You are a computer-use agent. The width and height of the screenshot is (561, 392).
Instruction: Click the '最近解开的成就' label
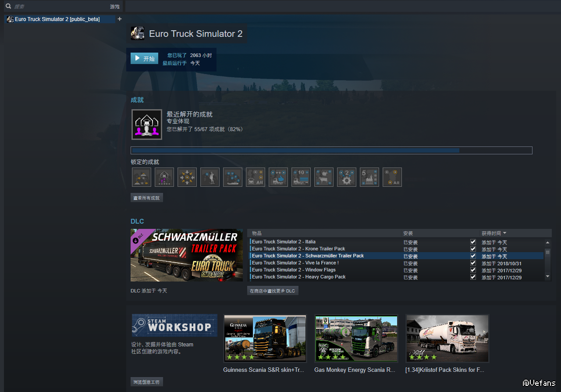click(x=189, y=114)
